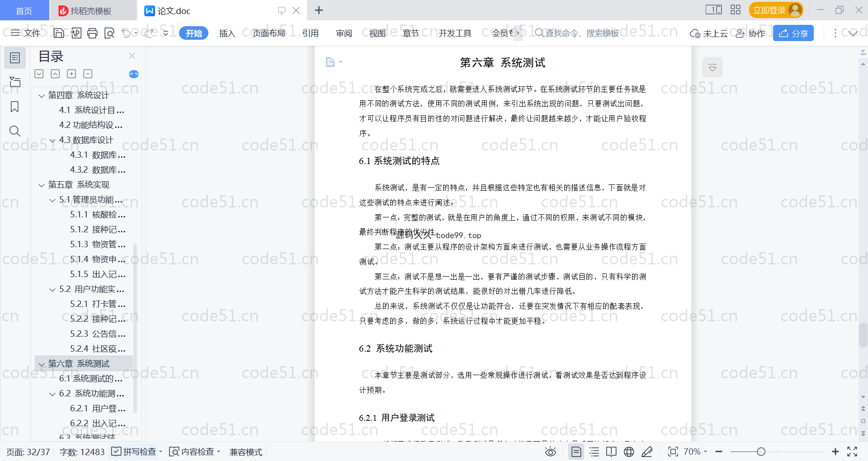The height and width of the screenshot is (461, 868).
Task: Open the 页面布局 ribbon tab
Action: coord(269,33)
